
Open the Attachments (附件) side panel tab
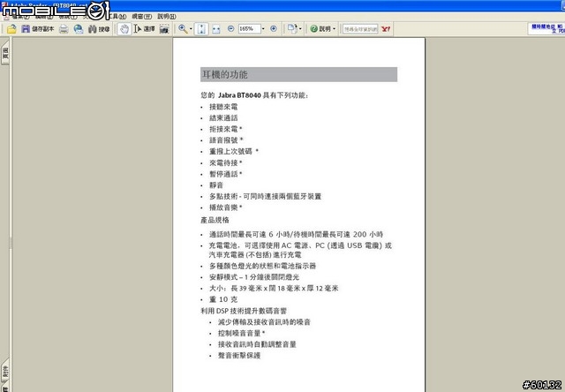pos(5,372)
